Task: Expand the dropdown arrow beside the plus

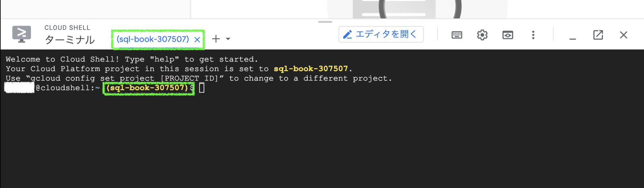Action: pos(228,39)
